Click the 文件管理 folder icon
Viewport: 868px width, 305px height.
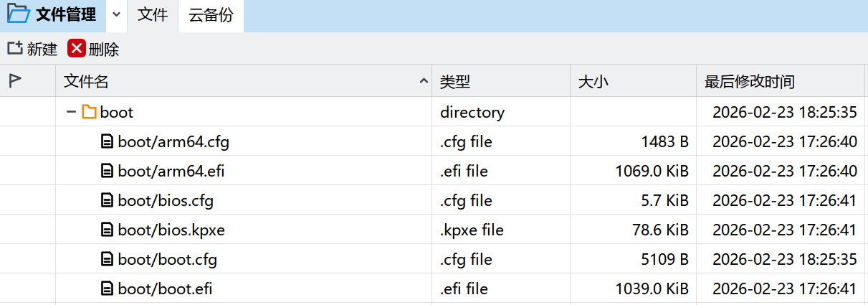19,14
